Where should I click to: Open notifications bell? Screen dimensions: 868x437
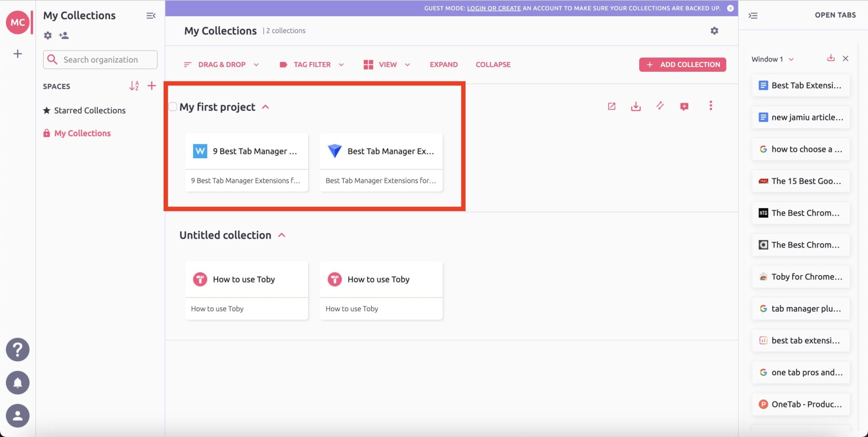pos(18,383)
